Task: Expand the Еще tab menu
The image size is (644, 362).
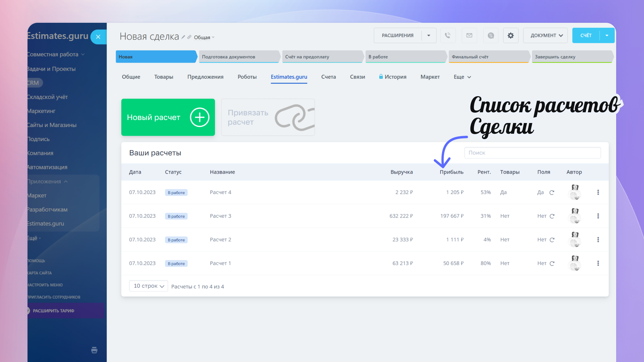Action: [462, 77]
